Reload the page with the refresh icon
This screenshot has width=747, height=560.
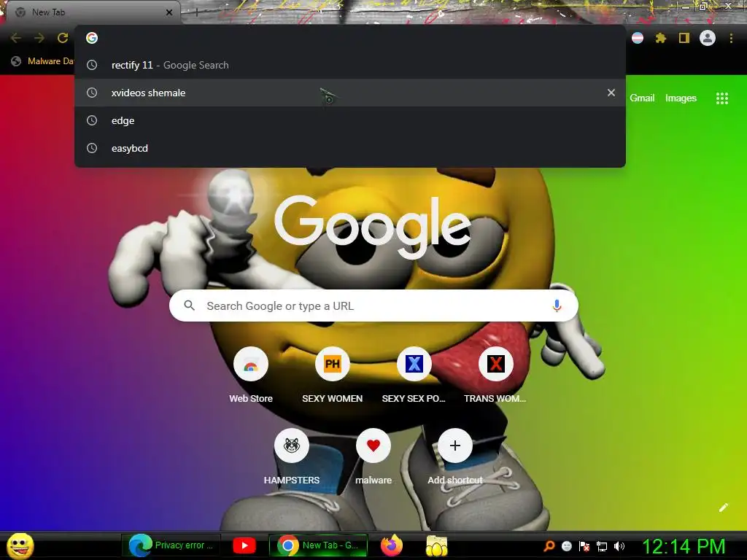[63, 38]
